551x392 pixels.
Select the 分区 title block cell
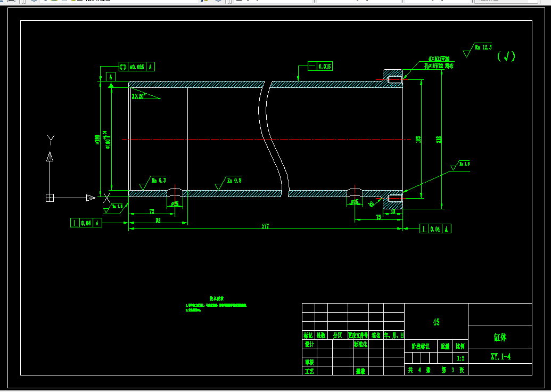click(338, 335)
